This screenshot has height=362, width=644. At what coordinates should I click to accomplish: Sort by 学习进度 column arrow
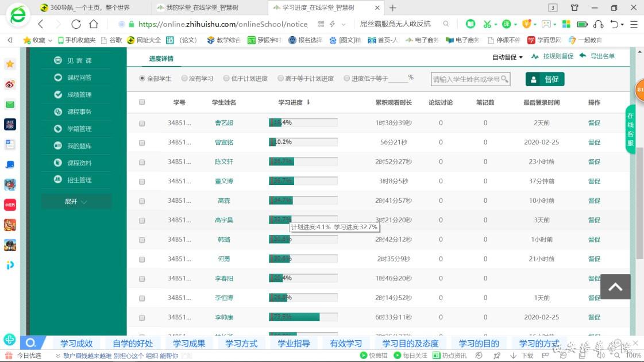[308, 102]
